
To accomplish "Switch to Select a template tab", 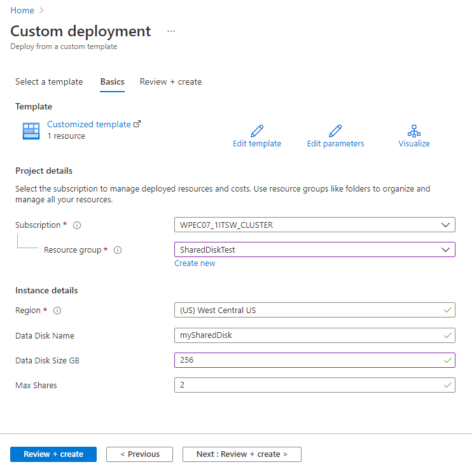I will point(49,81).
